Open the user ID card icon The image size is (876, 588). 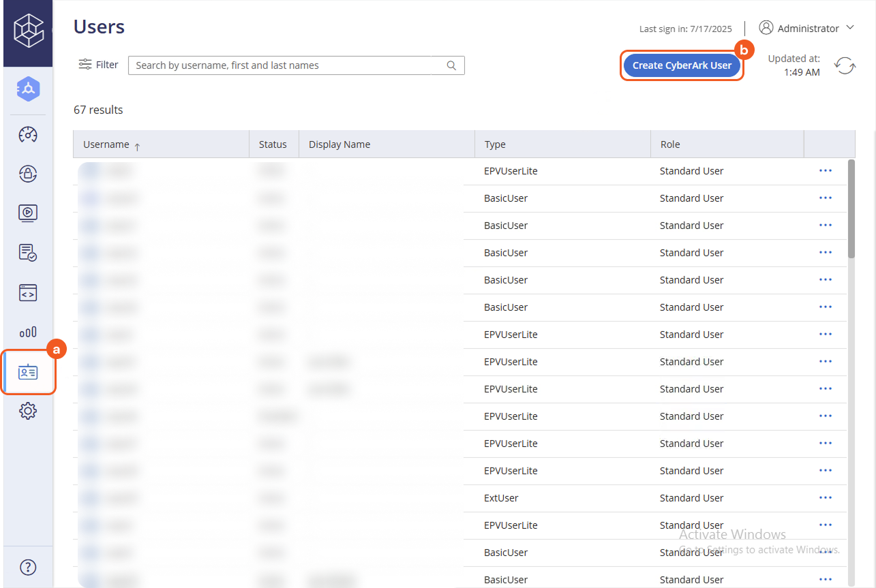click(28, 372)
